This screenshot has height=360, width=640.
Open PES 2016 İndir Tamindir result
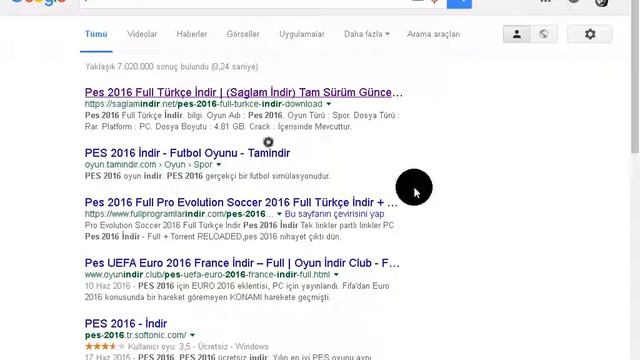pyautogui.click(x=187, y=153)
